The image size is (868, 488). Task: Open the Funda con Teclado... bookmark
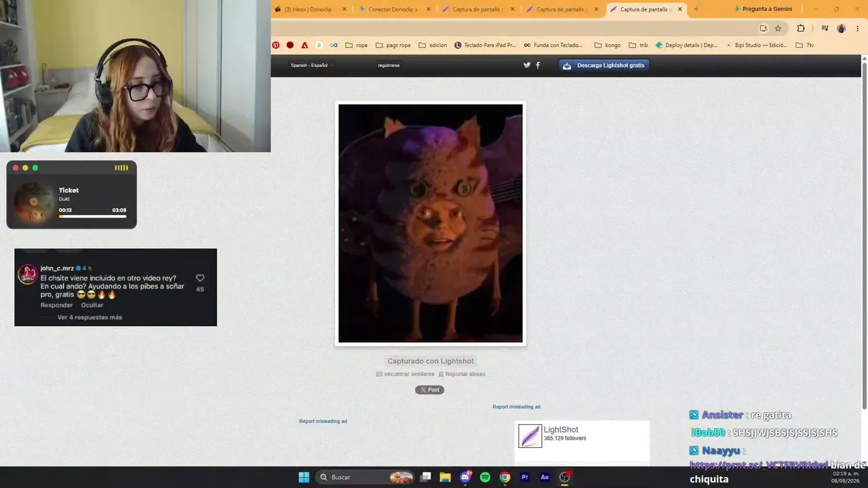click(553, 45)
